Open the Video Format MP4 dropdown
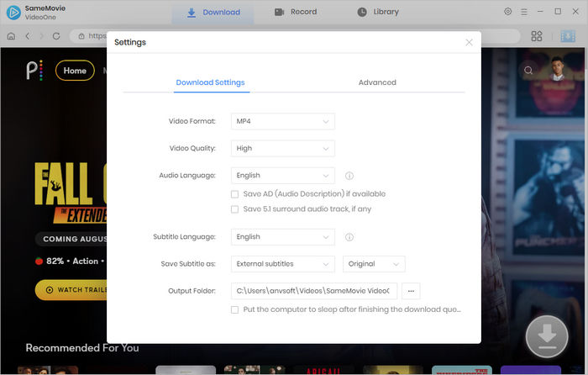The image size is (588, 375). pos(283,121)
